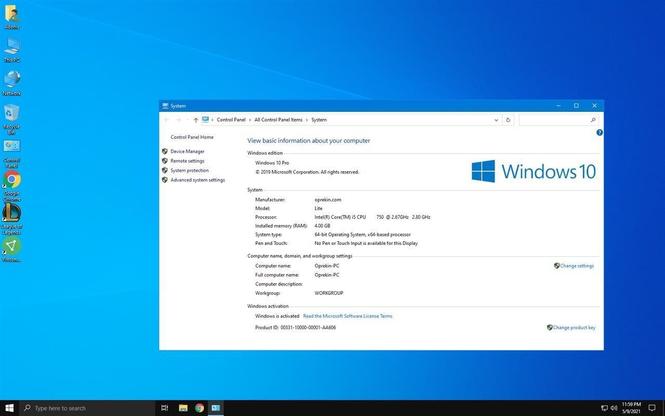
Task: Open Network desktop icon
Action: click(12, 83)
